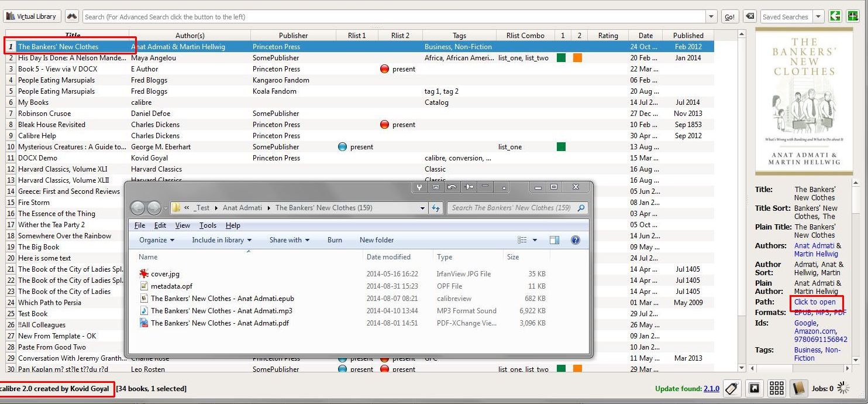Click Explorer window Back button
This screenshot has height=404, width=868.
137,208
